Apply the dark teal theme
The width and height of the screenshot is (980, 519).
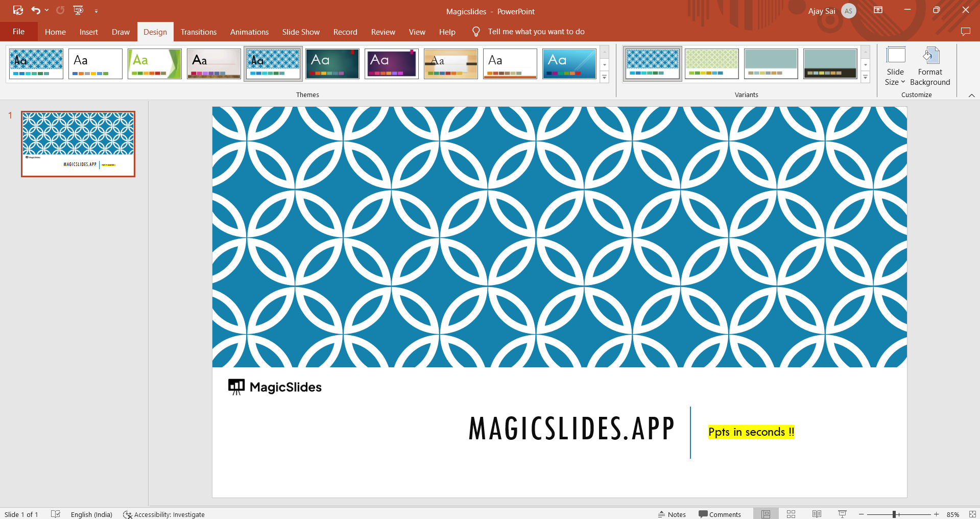tap(332, 64)
